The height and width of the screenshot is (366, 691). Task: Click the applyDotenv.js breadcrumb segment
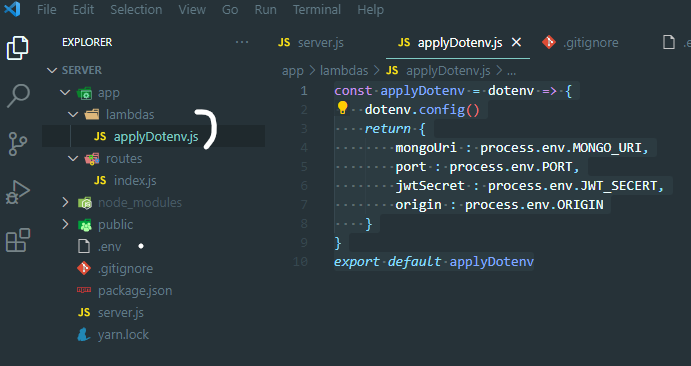click(448, 70)
